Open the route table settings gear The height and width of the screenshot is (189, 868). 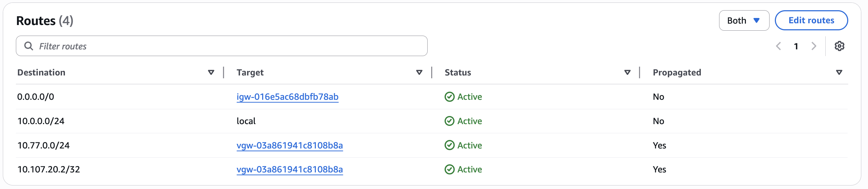point(839,46)
